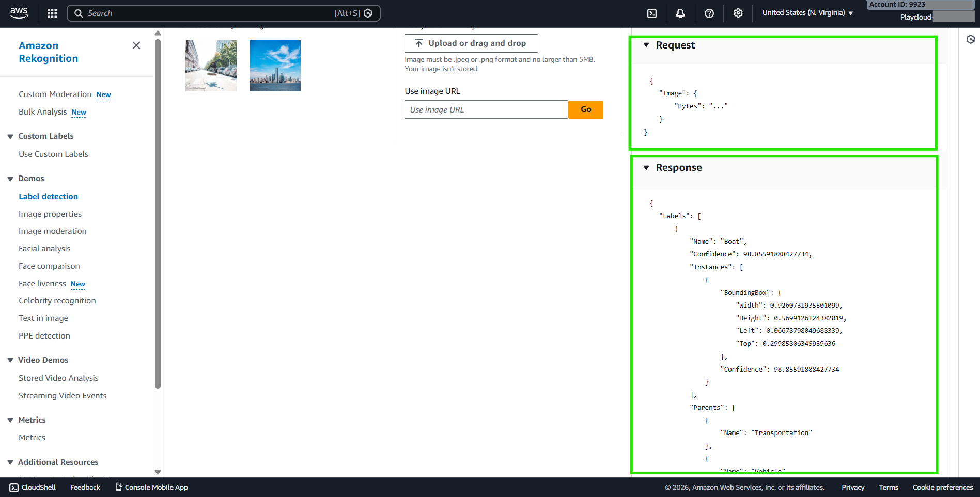Screen dimensions: 980x497
Task: Click Upload or drag and drop button
Action: (x=471, y=43)
